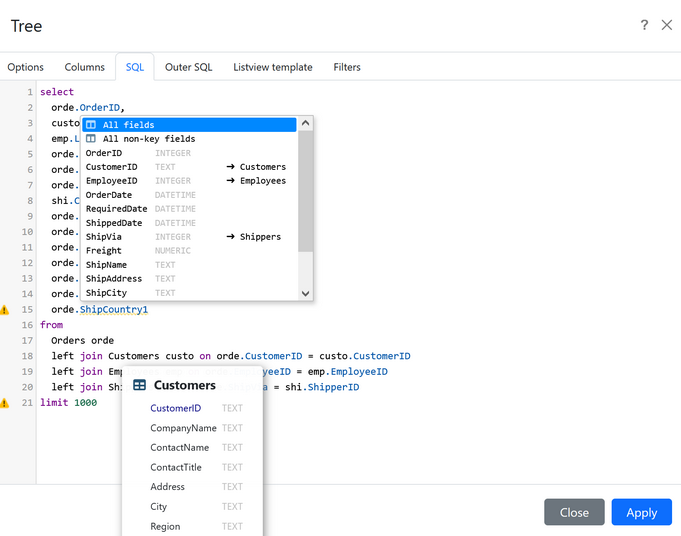Click the autocomplete list scrollbar thumb
Viewport: 681px width, 536px height.
(305, 191)
